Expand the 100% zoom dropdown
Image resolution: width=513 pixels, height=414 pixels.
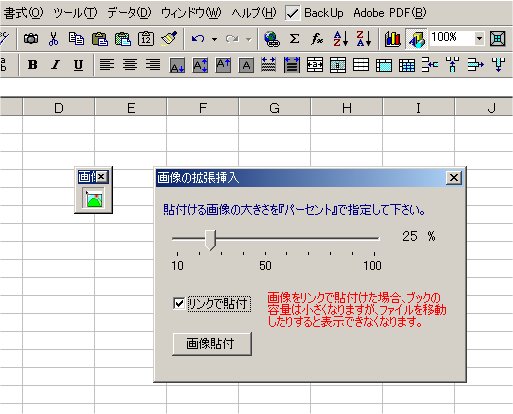479,38
